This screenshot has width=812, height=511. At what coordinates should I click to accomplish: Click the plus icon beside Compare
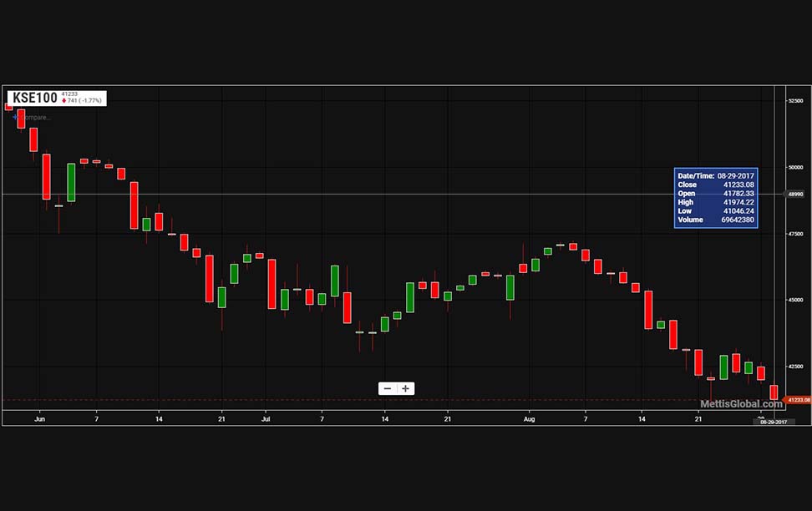[x=15, y=117]
